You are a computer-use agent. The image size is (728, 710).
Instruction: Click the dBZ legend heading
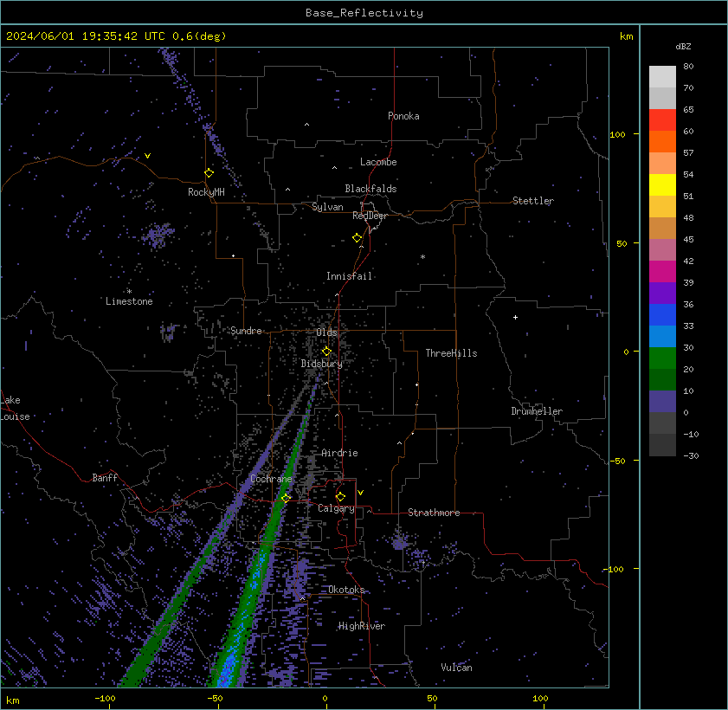pos(683,47)
